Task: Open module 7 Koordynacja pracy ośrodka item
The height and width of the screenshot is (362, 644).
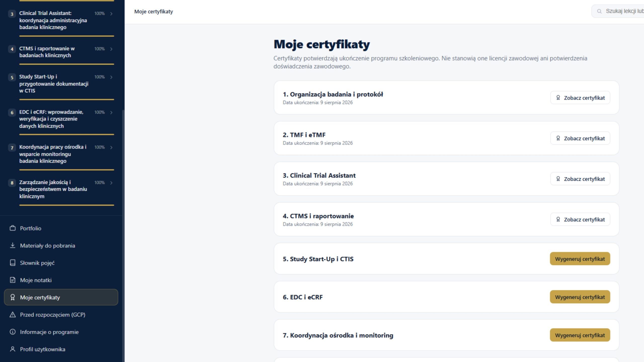Action: 61,154
